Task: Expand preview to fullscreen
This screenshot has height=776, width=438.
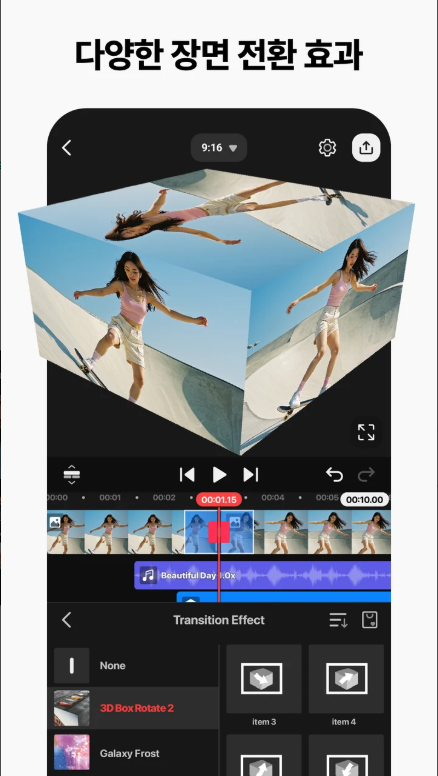Action: click(366, 432)
